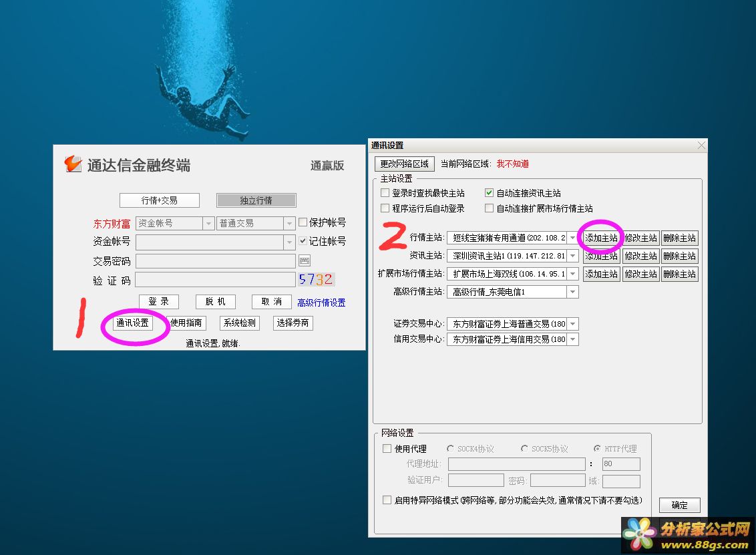Click 删除主站 for 行情主站

click(x=680, y=238)
